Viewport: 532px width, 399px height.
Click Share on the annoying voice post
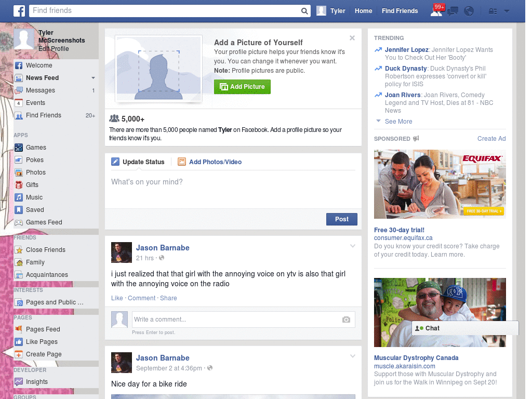(x=168, y=298)
